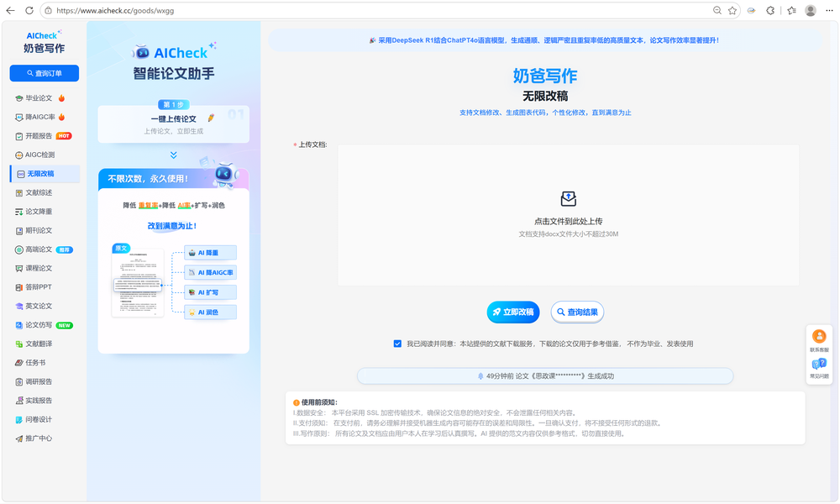Image resolution: width=840 pixels, height=504 pixels.
Task: Uncheck the 我已阅读并同意 agreement checkbox
Action: [397, 344]
